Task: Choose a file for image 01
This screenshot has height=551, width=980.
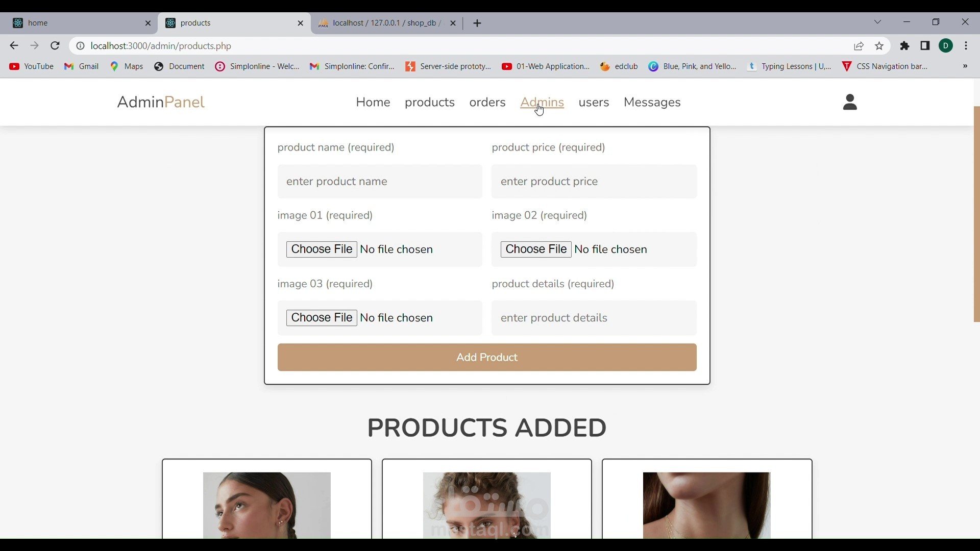Action: 322,249
